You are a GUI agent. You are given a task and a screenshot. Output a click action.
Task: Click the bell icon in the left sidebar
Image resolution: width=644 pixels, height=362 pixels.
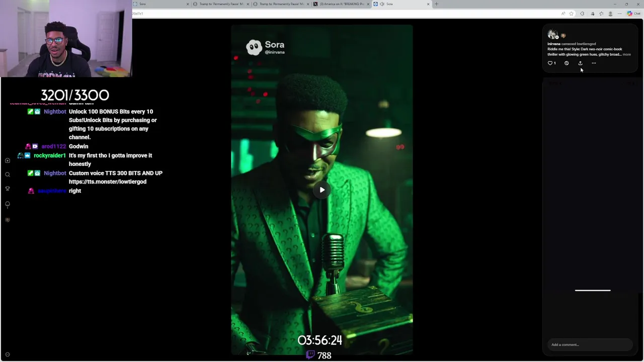point(8,204)
